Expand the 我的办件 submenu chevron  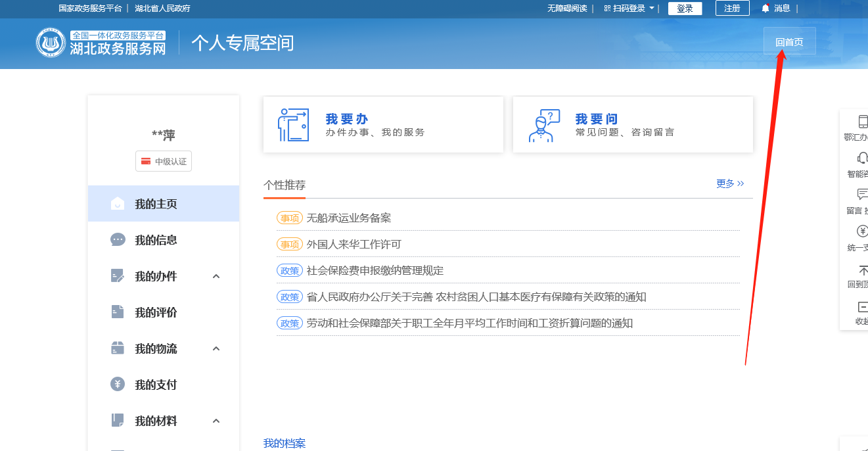pyautogui.click(x=216, y=276)
